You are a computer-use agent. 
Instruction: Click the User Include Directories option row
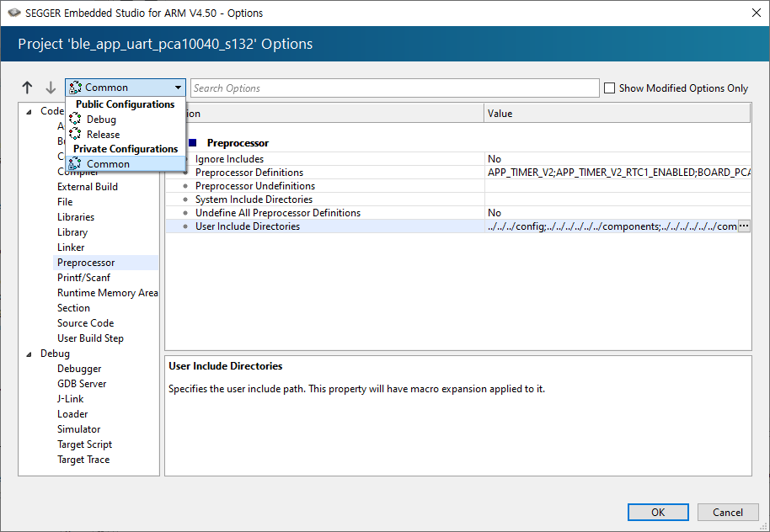tap(457, 226)
